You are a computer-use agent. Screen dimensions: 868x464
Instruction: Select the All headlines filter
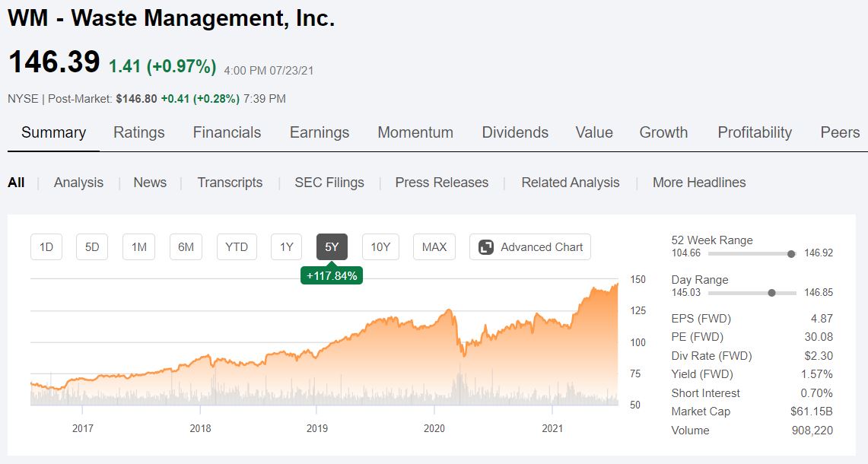coord(16,182)
